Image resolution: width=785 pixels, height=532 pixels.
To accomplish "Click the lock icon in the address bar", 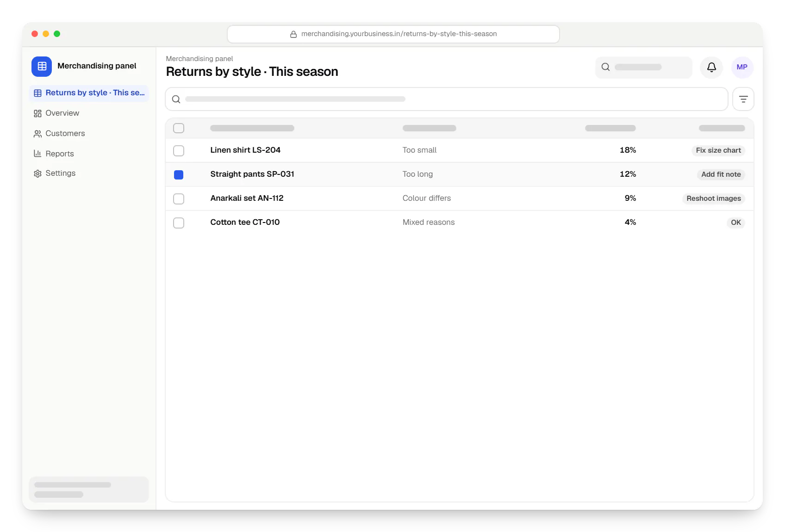I will [293, 34].
